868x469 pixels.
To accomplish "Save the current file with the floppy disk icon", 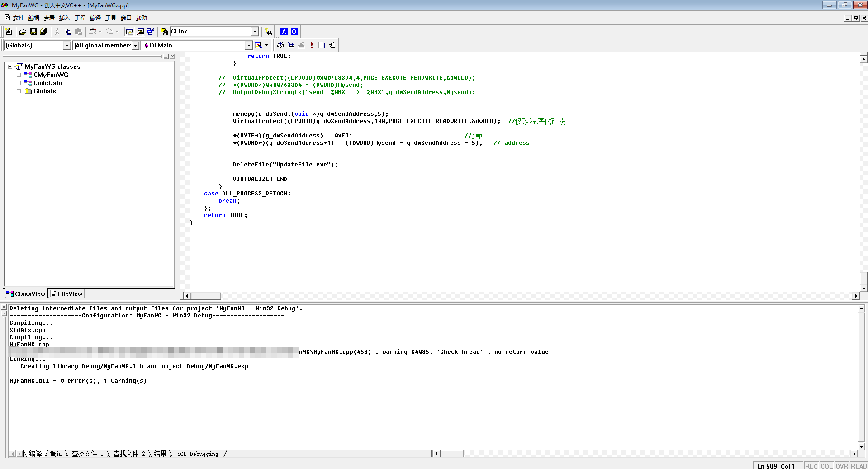I will 33,32.
